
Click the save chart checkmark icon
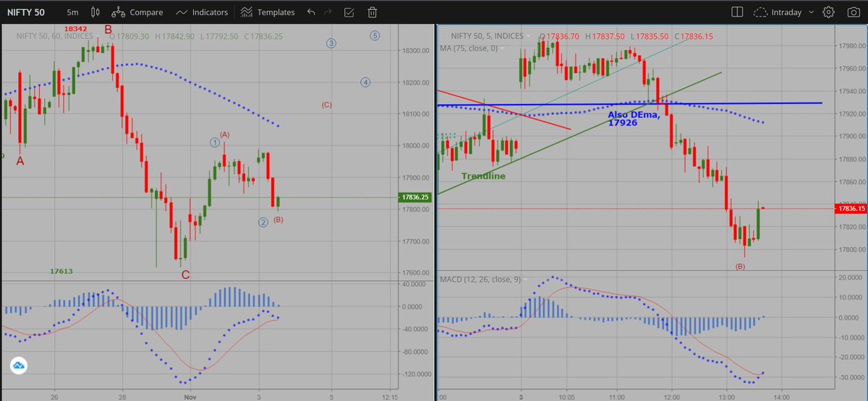[x=349, y=12]
